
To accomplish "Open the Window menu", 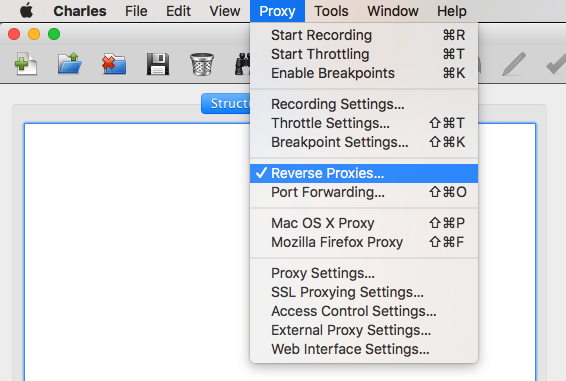I will click(x=393, y=11).
